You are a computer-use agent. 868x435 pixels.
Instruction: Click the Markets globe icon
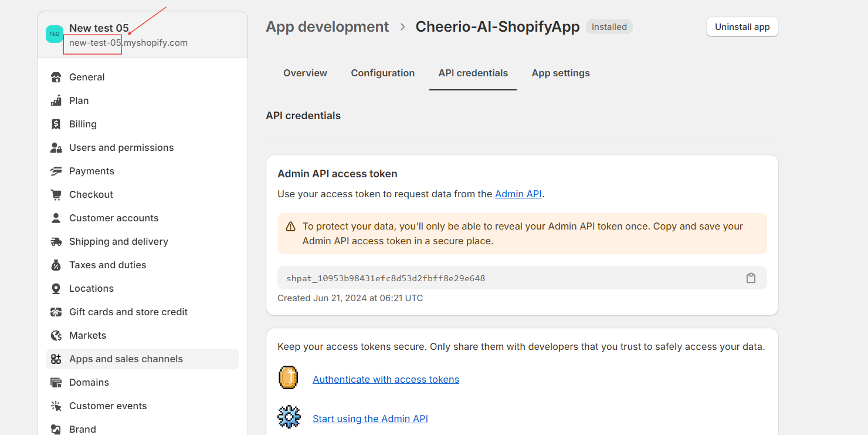tap(56, 335)
